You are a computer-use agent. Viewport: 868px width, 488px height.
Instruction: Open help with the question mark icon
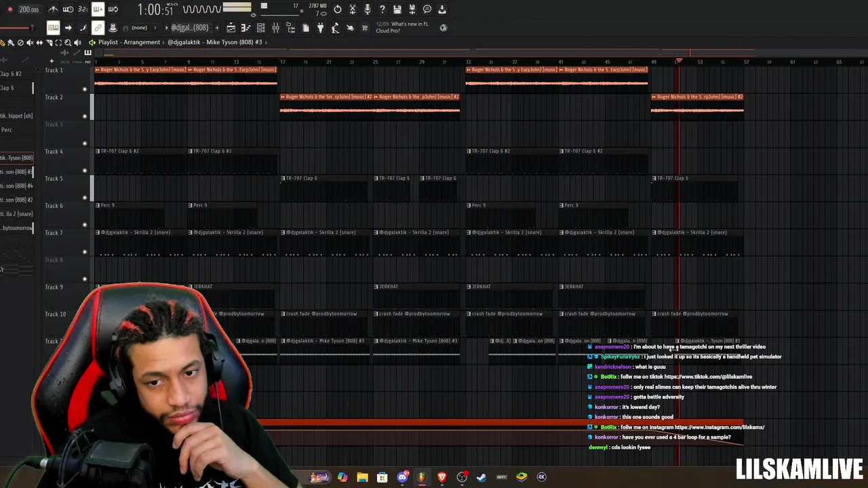[x=382, y=9]
